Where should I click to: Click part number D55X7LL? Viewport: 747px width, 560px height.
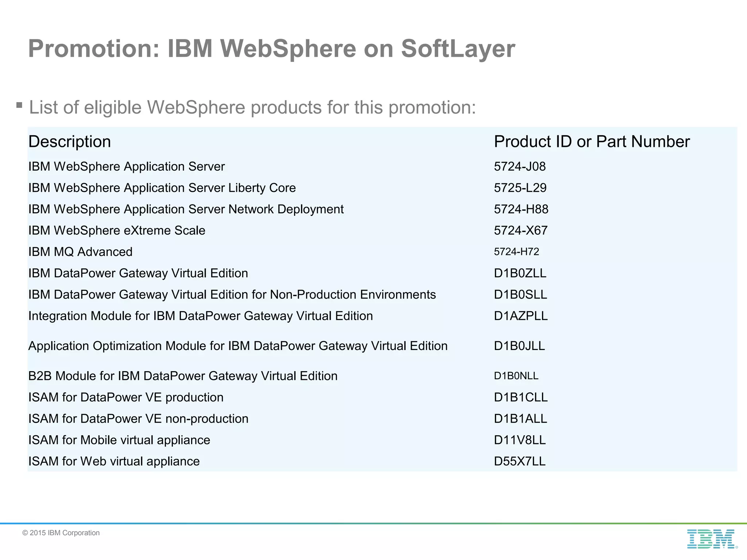coord(520,461)
